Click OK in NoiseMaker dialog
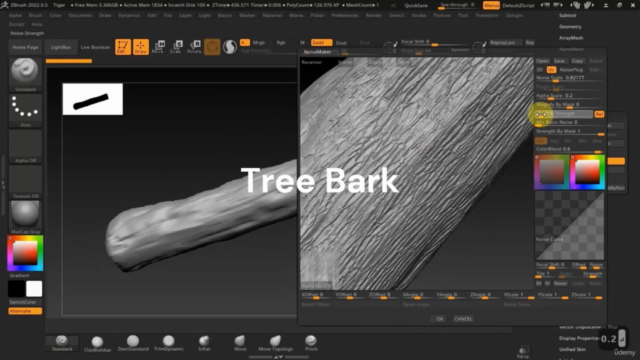Viewport: 640px width, 360px height. click(439, 319)
